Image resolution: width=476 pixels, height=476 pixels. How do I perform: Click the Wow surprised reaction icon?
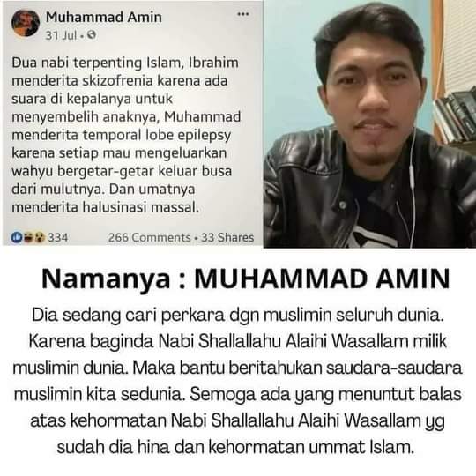(39, 237)
